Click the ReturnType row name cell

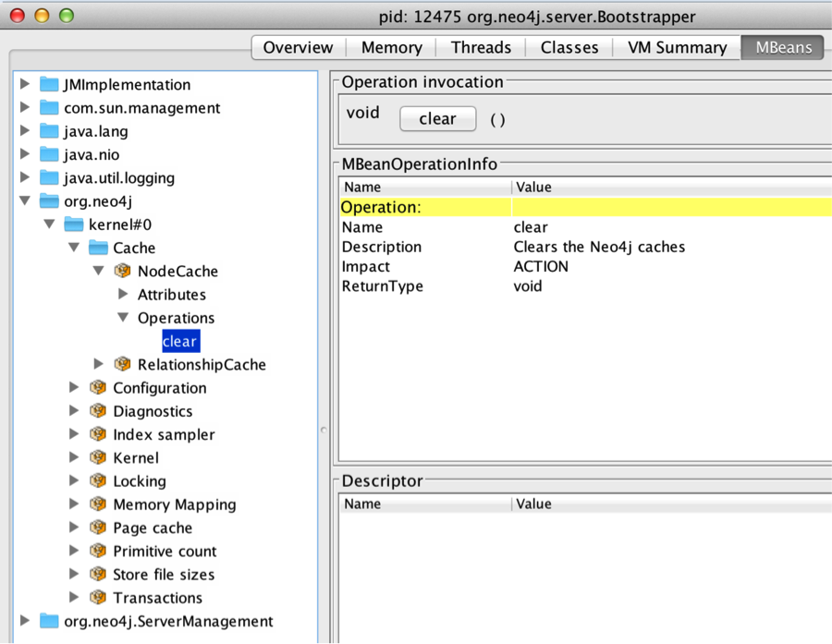coord(382,286)
